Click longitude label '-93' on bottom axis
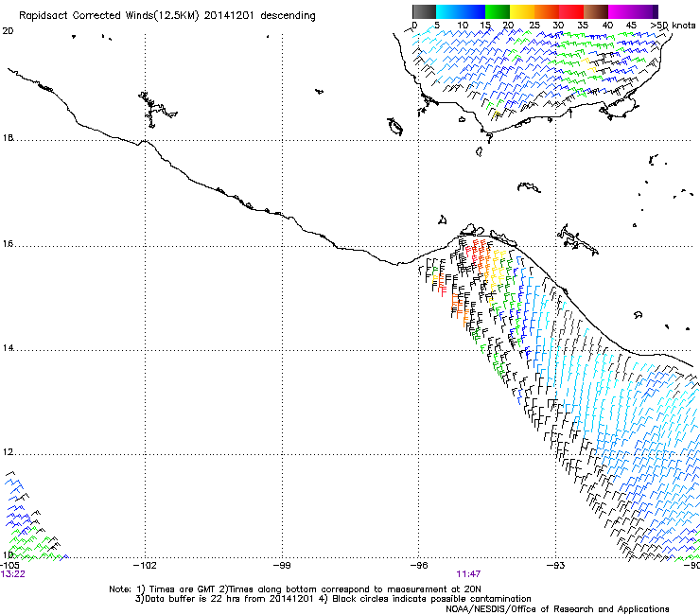This screenshot has height=615, width=700. [556, 566]
